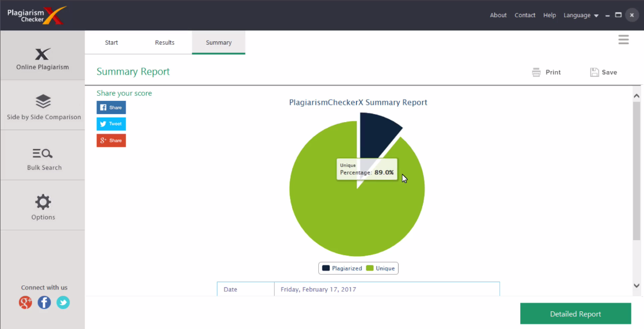644x329 pixels.
Task: Close the Plagiarism Checker X window
Action: click(x=632, y=15)
